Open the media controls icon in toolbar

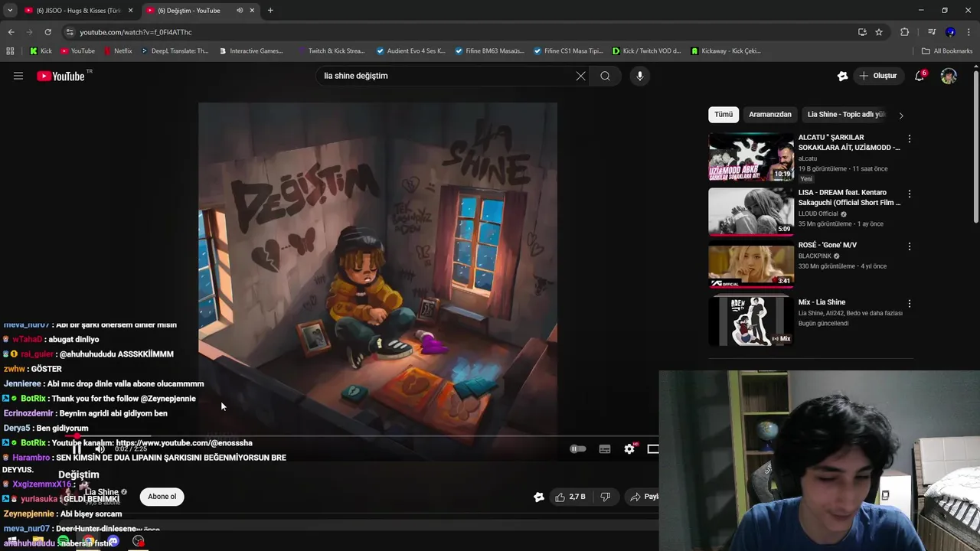click(932, 32)
